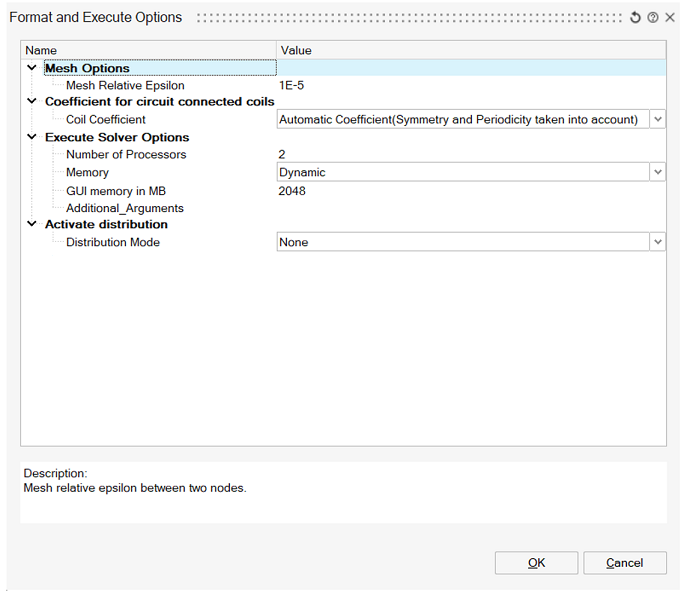This screenshot has width=684, height=594.
Task: Click the reset icon in title bar
Action: (x=635, y=18)
